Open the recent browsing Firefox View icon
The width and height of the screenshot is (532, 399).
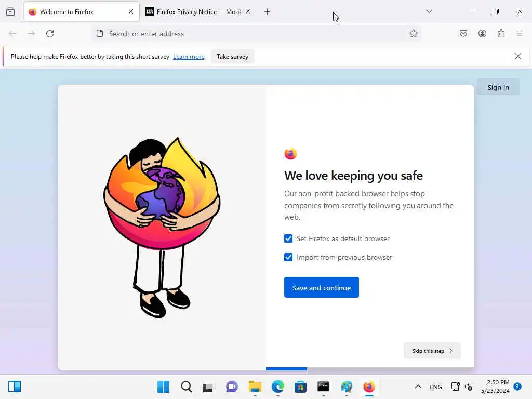click(10, 12)
